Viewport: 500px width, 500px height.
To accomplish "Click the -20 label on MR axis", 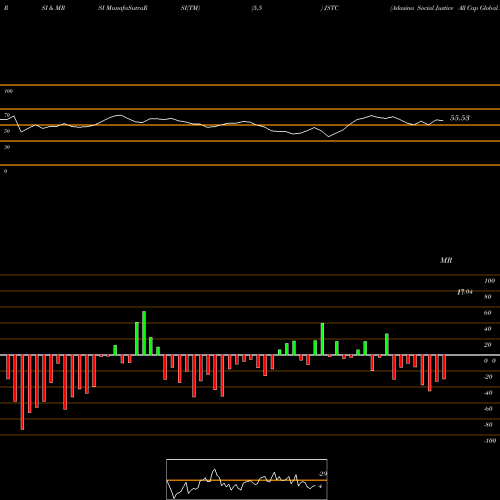I will 488,377.
